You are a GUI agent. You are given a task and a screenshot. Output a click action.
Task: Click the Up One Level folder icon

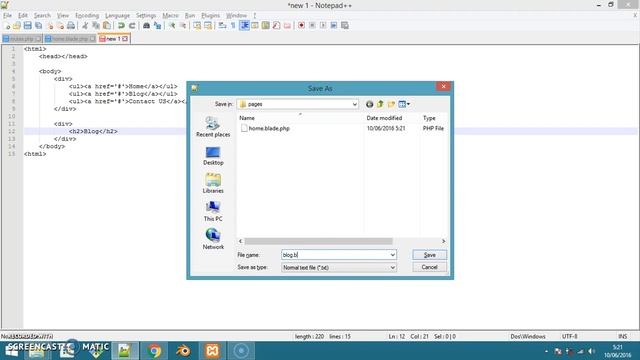click(x=380, y=104)
